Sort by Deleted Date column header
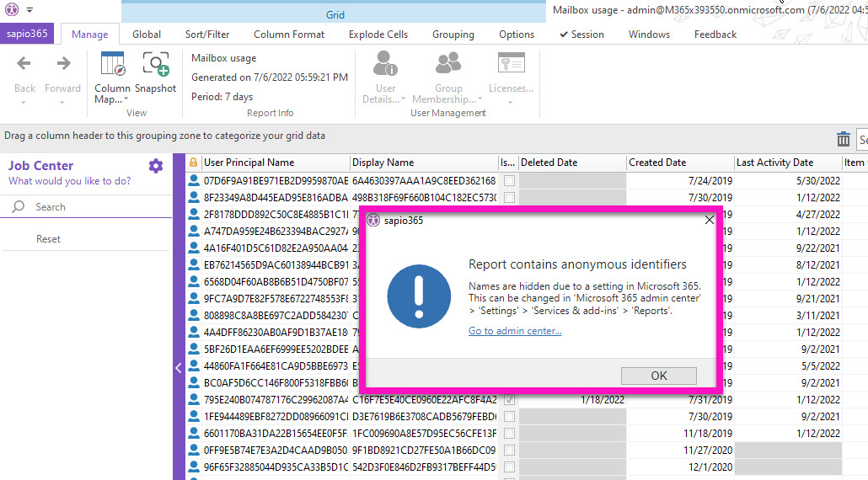 (572, 163)
